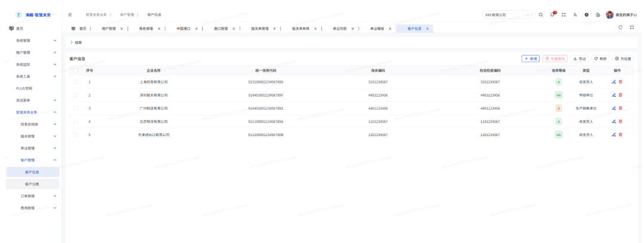Open language translate icon
The height and width of the screenshot is (243, 644).
[575, 14]
